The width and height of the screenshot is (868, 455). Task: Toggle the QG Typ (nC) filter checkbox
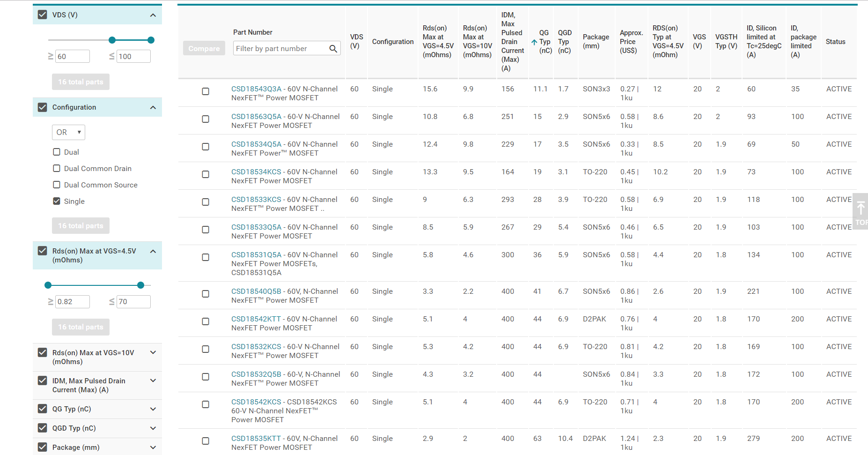tap(43, 409)
